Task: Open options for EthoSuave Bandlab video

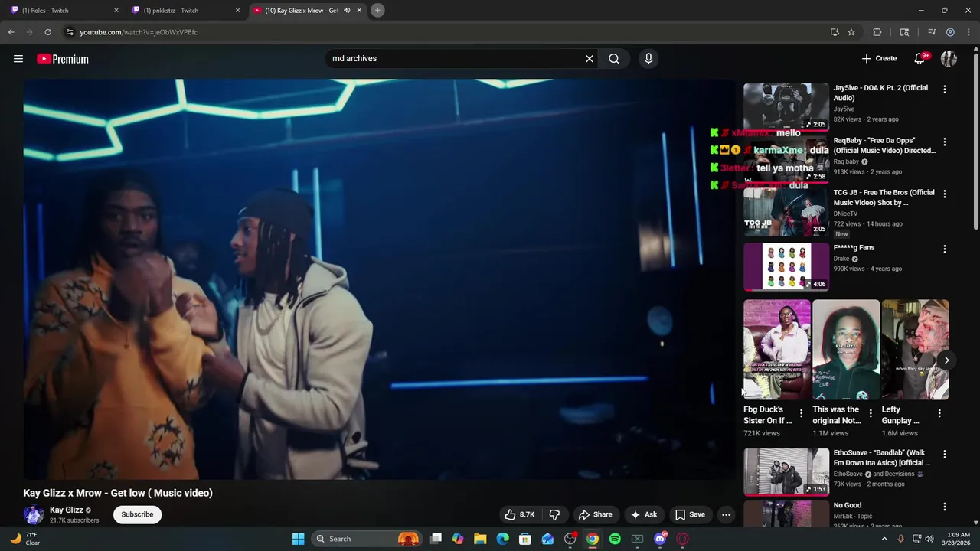Action: 945,455
